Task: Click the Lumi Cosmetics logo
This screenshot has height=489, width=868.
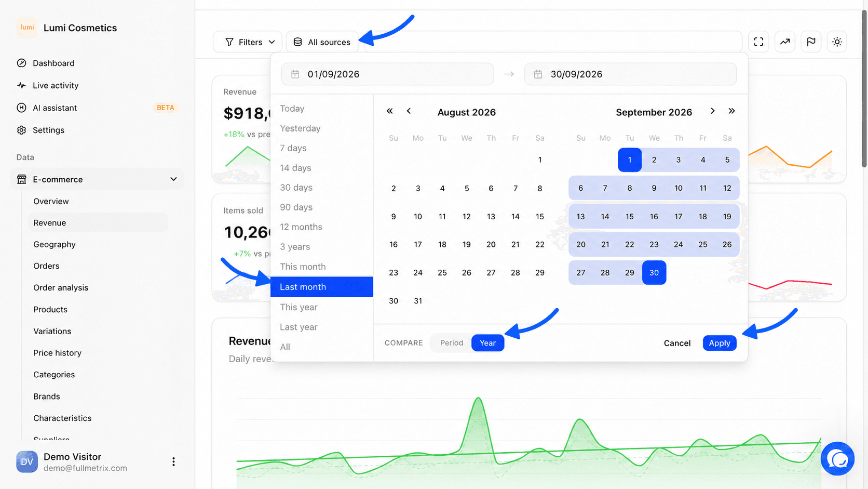Action: tap(27, 28)
